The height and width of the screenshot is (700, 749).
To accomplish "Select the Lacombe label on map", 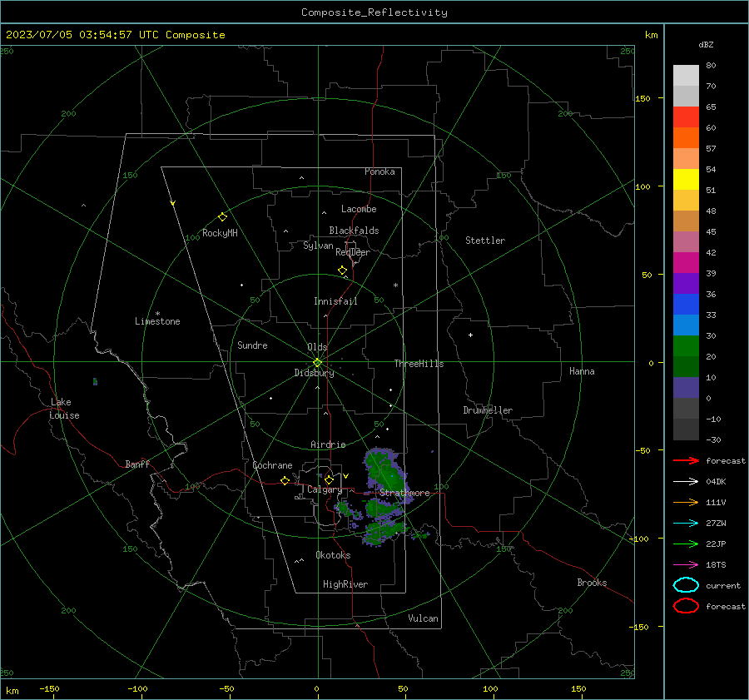I will pyautogui.click(x=359, y=209).
